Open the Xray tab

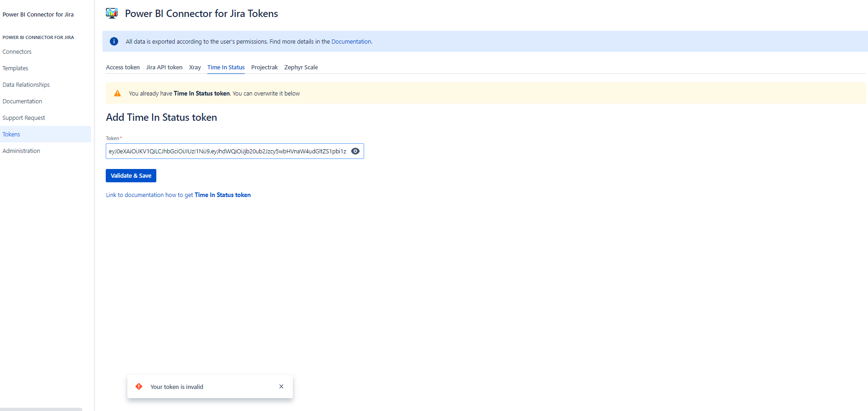(195, 67)
